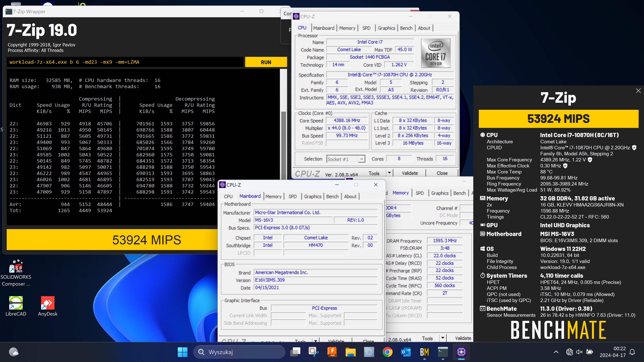The width and height of the screenshot is (644, 362).
Task: Close the BenchMate 7-Zip result panel
Action: click(638, 91)
